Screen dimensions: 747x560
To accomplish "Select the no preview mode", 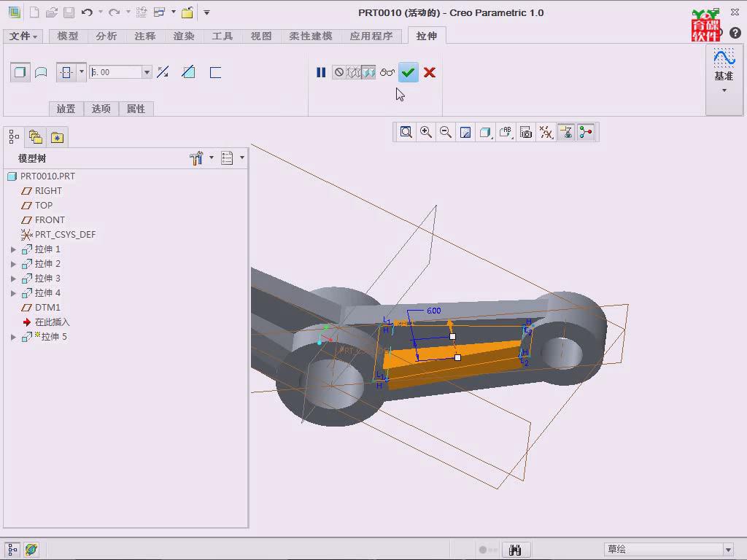I will click(x=338, y=72).
